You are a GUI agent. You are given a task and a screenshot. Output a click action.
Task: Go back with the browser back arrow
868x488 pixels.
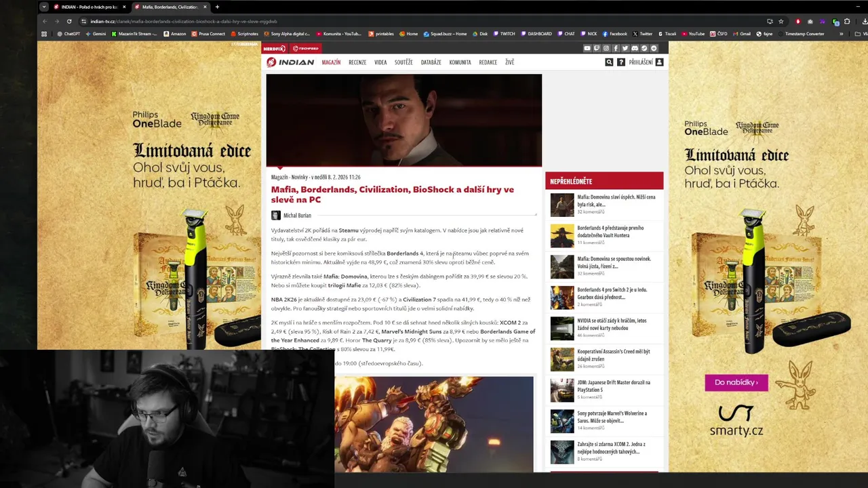click(45, 21)
